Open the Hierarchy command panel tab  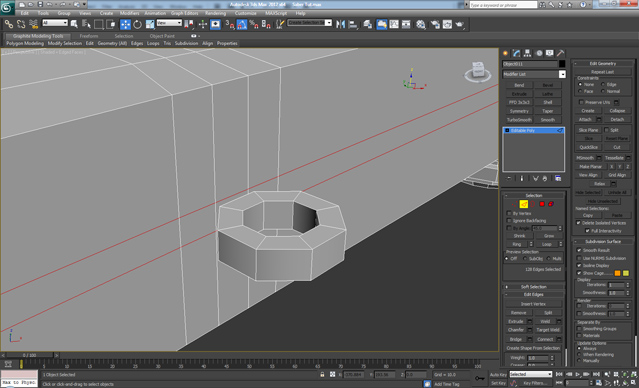click(527, 53)
